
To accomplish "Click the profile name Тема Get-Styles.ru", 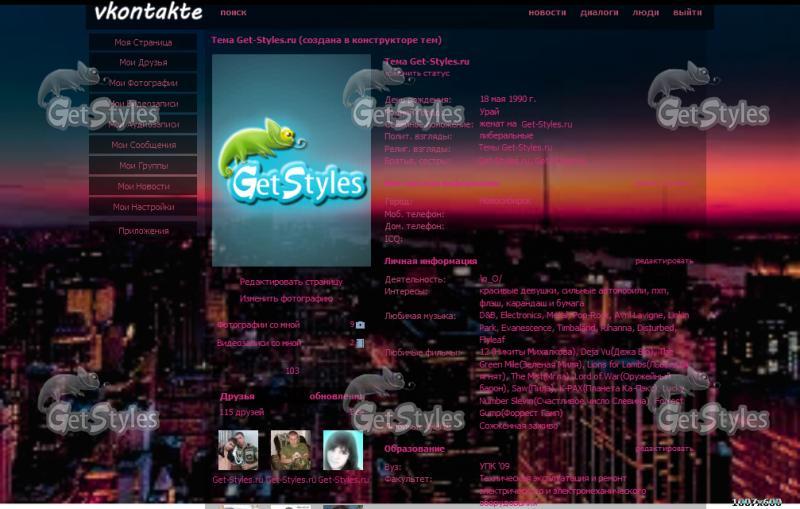I will 427,62.
